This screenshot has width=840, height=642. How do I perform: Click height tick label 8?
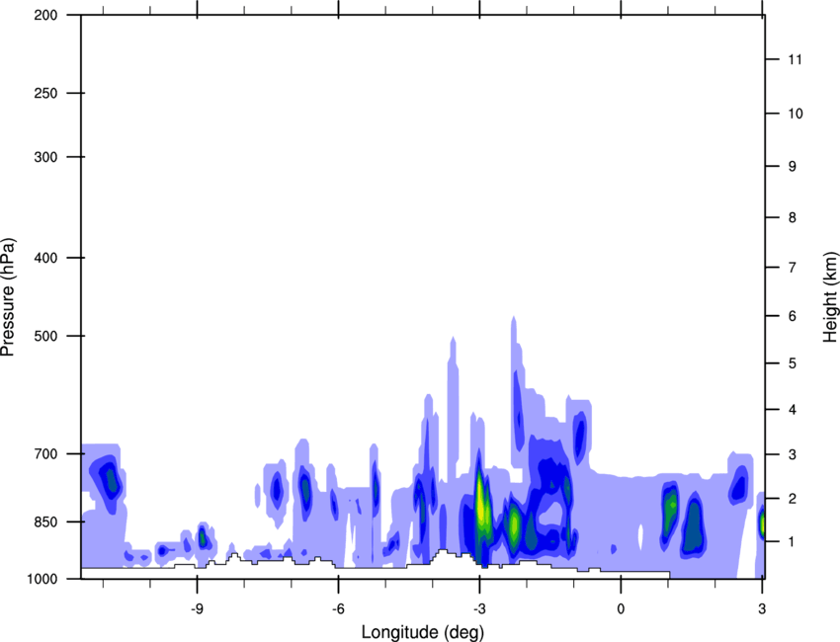pos(793,217)
